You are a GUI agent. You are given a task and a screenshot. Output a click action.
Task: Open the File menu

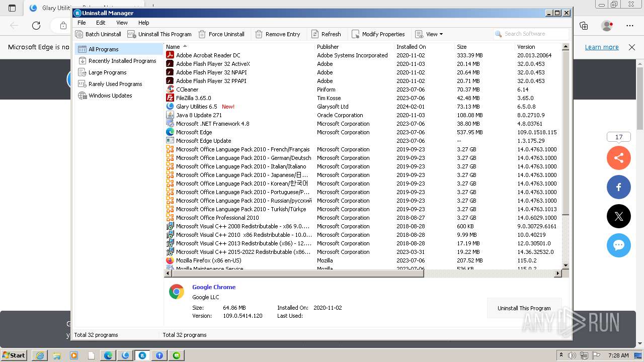point(82,23)
